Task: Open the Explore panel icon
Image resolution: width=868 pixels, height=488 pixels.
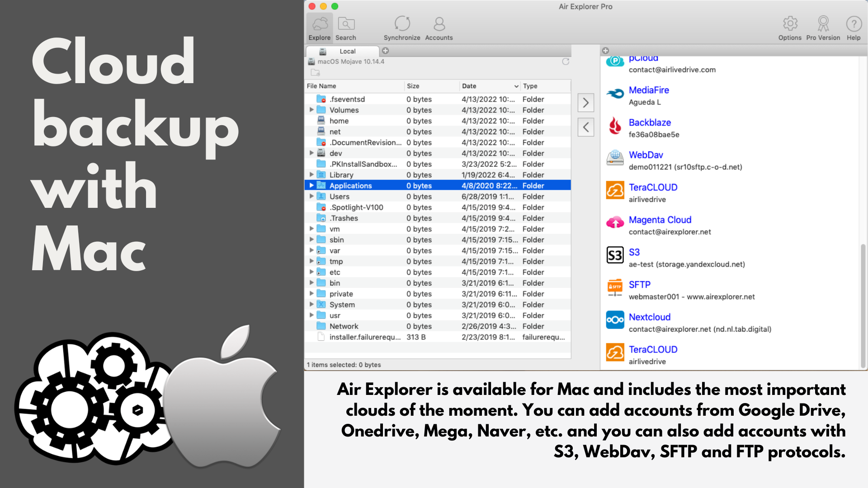Action: tap(319, 25)
